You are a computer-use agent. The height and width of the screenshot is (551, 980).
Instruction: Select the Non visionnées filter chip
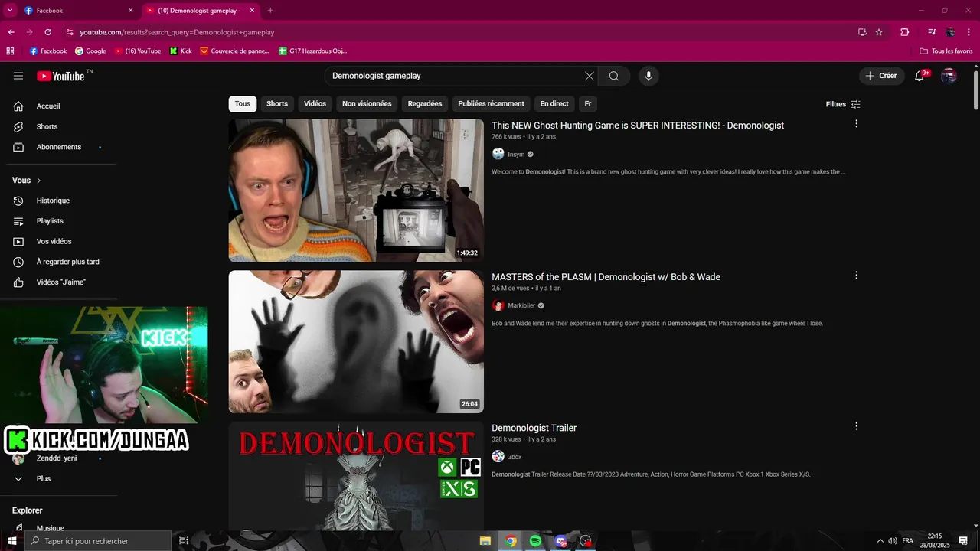pos(367,103)
